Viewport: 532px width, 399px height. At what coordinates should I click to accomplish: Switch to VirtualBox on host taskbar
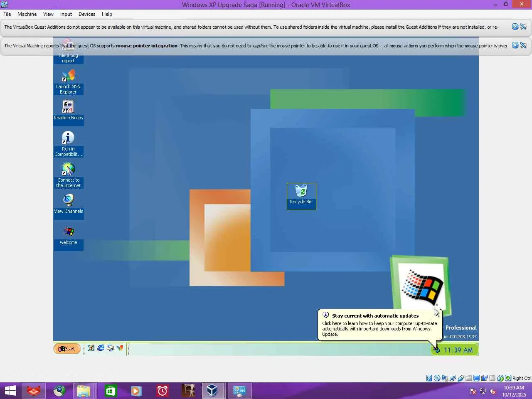click(213, 391)
